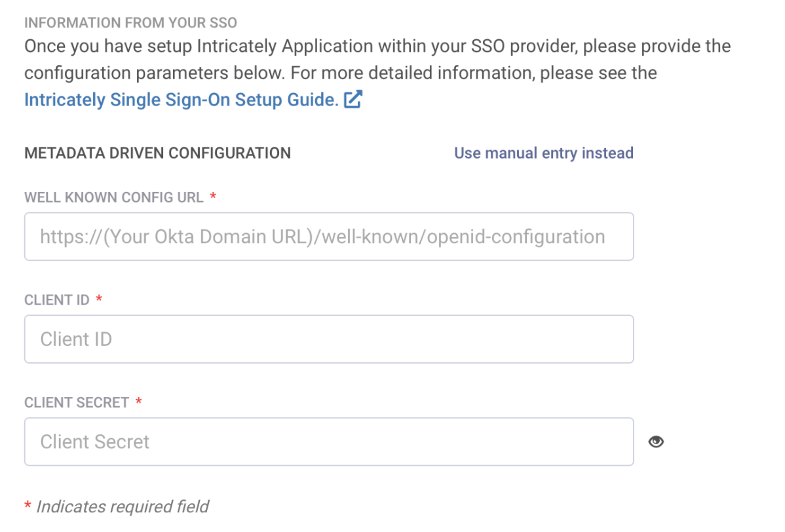Click the 'Indicates required field' note
The height and width of the screenshot is (532, 785).
123,506
